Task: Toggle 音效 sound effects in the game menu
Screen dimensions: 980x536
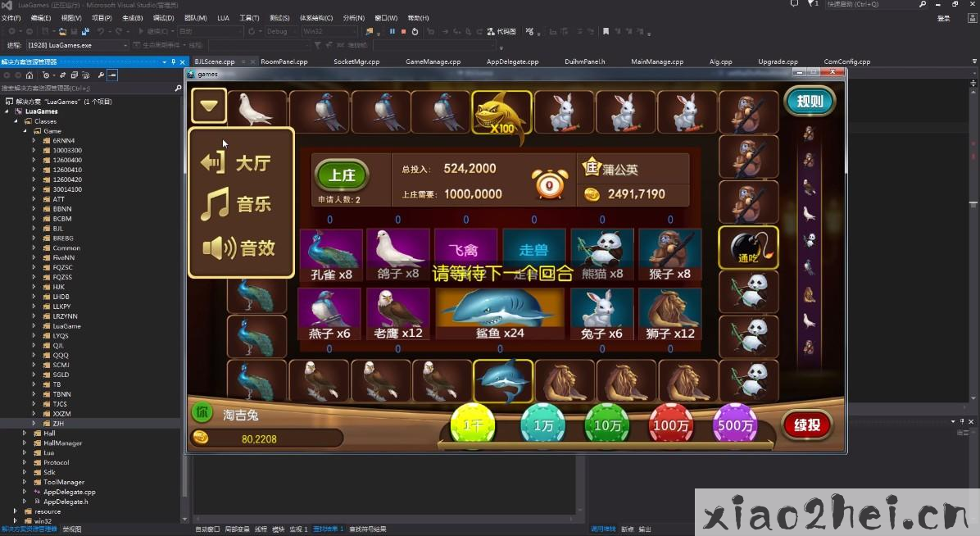Action: (239, 248)
